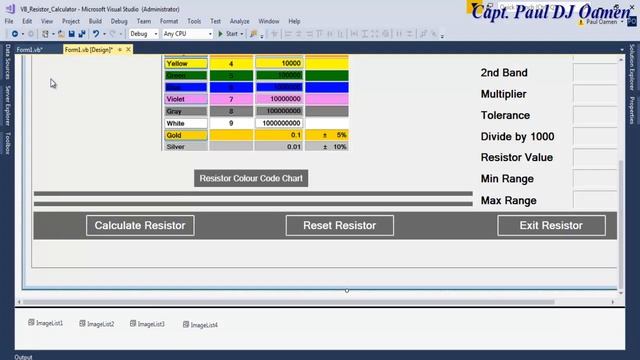Close the Form1.vb [Design] tab
The image size is (640, 360).
click(129, 49)
